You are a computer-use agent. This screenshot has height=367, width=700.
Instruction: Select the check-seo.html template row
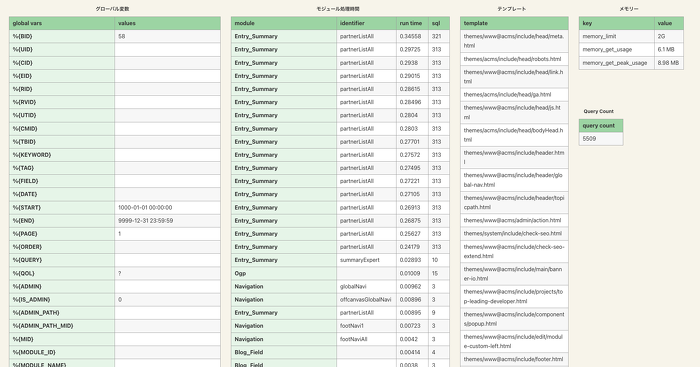coord(514,234)
